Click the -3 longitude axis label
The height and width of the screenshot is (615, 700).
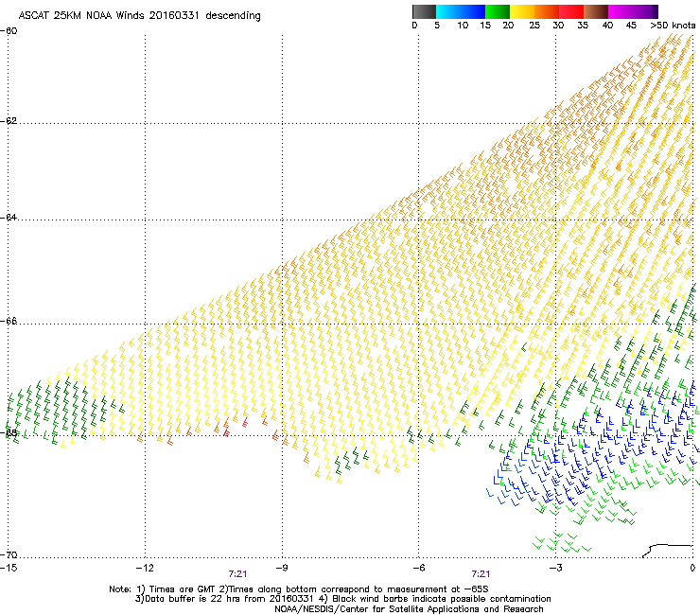pos(555,568)
